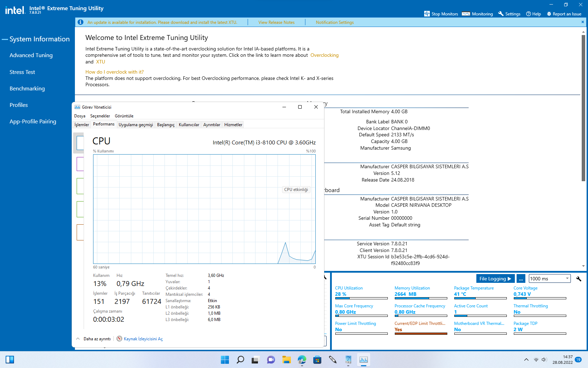Click the XTU vertical scrollbar thumb
This screenshot has width=588, height=368.
tap(583, 108)
